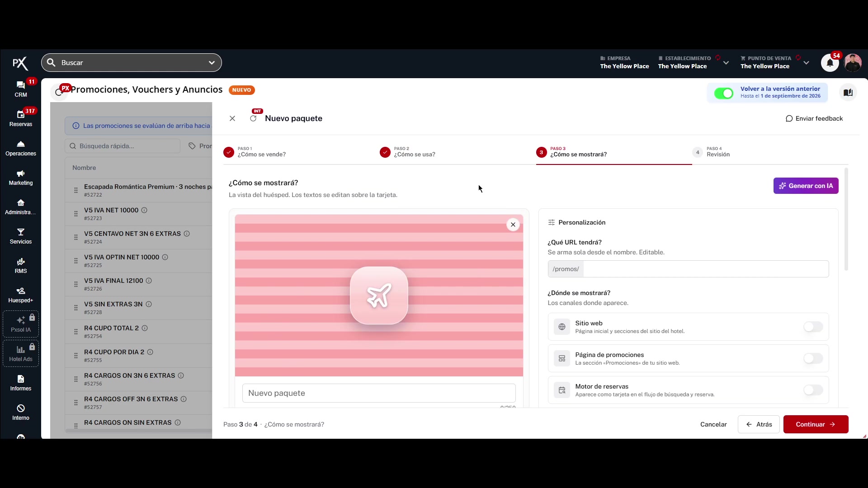Open the documentation book icon
The image size is (868, 488).
(x=848, y=93)
